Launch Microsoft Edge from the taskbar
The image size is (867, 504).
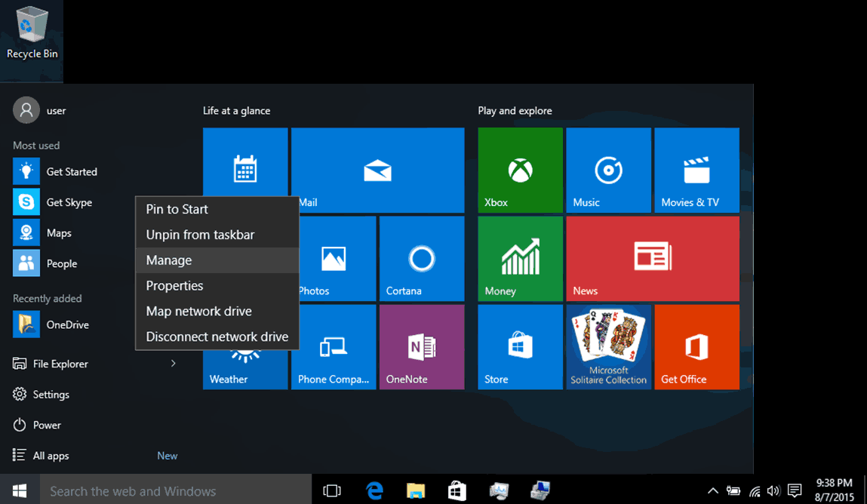[374, 490]
